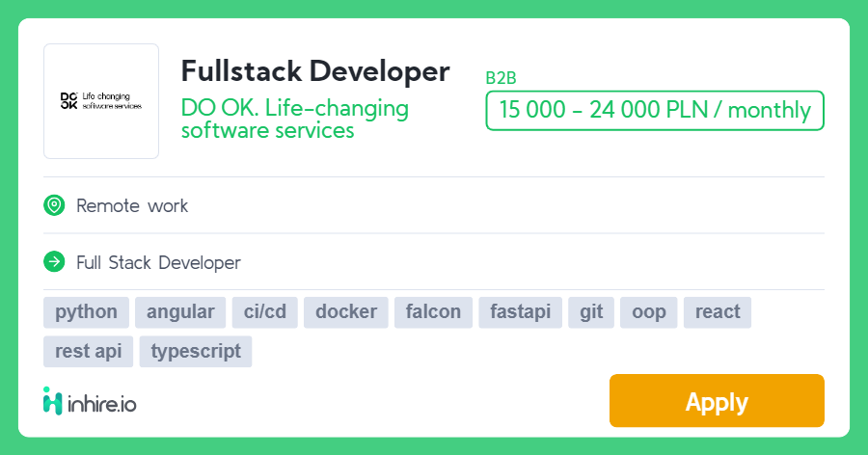The image size is (868, 455).
Task: Choose the react skill tag
Action: click(x=718, y=312)
